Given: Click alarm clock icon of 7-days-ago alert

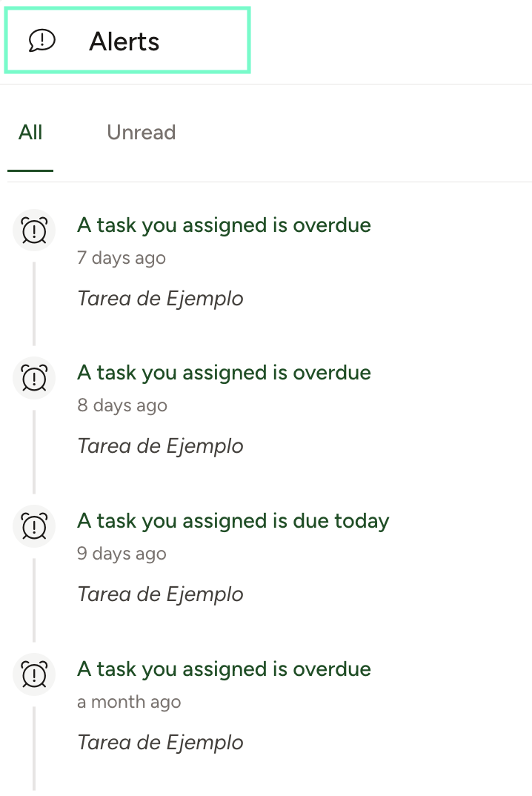Looking at the screenshot, I should [x=34, y=230].
